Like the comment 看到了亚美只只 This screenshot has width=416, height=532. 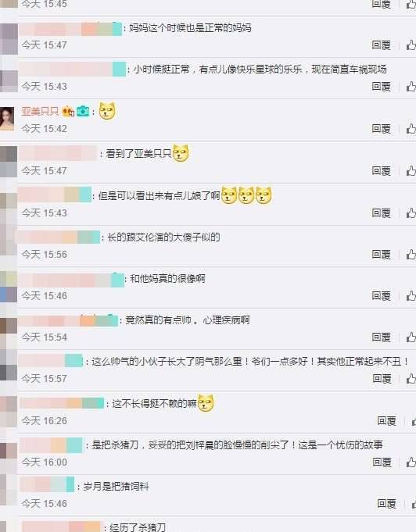click(411, 170)
